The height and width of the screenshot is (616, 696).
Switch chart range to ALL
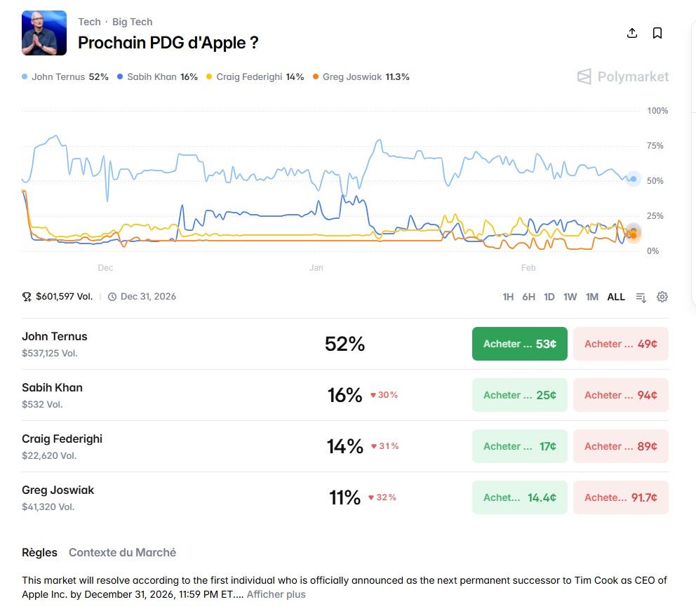616,297
